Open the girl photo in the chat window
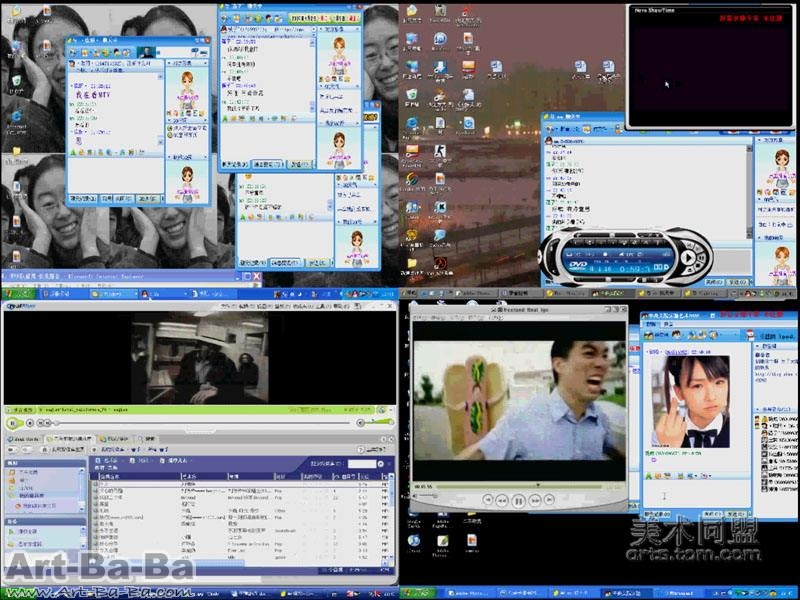Screen dimensions: 800x600 [690, 402]
